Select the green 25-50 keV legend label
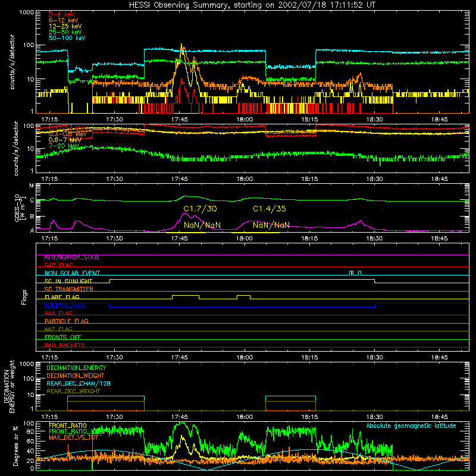 tap(65, 32)
